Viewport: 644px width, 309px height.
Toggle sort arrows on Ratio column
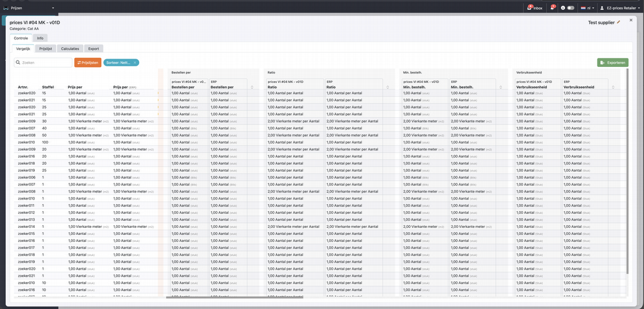(387, 87)
